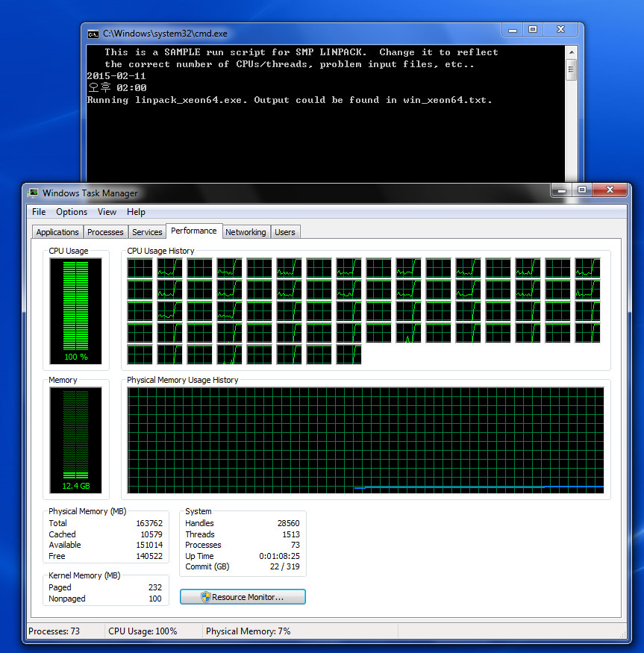Select the Performance tab
The width and height of the screenshot is (644, 653).
click(x=194, y=231)
